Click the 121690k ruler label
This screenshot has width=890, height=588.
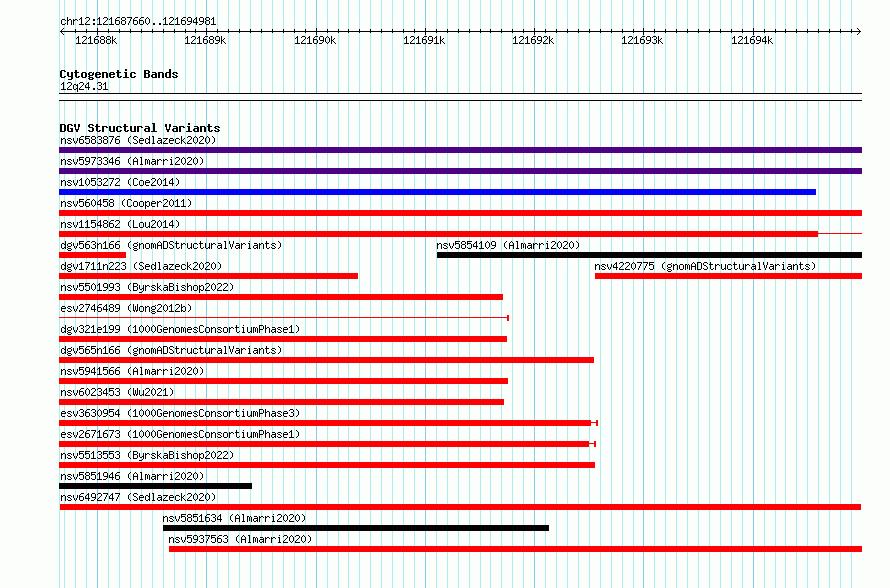[x=315, y=40]
